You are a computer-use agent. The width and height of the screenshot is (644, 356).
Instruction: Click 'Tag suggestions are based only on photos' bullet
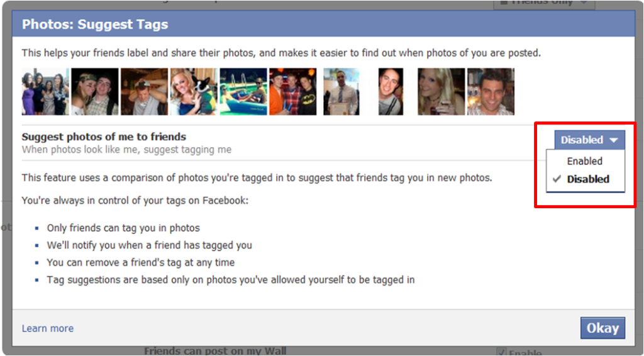[231, 280]
